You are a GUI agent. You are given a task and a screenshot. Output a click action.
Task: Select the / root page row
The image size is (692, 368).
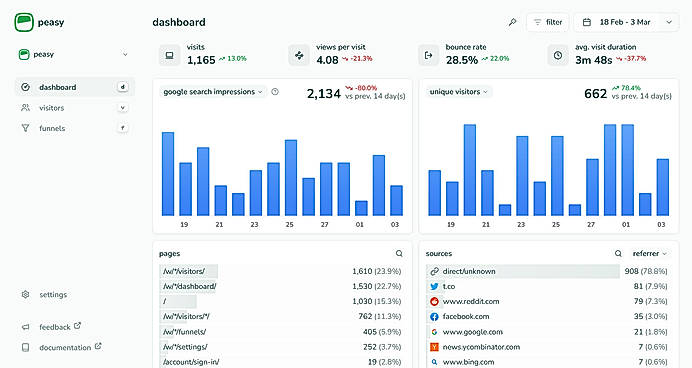click(x=282, y=301)
